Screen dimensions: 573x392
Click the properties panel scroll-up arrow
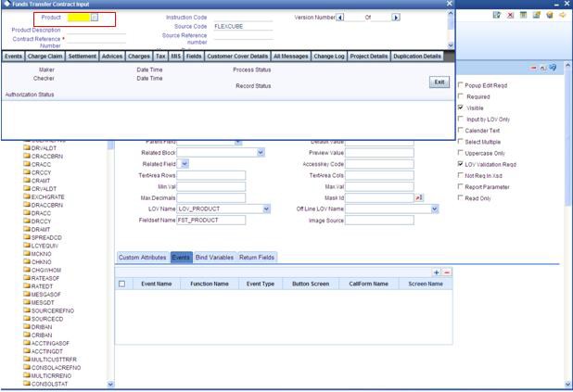point(567,66)
